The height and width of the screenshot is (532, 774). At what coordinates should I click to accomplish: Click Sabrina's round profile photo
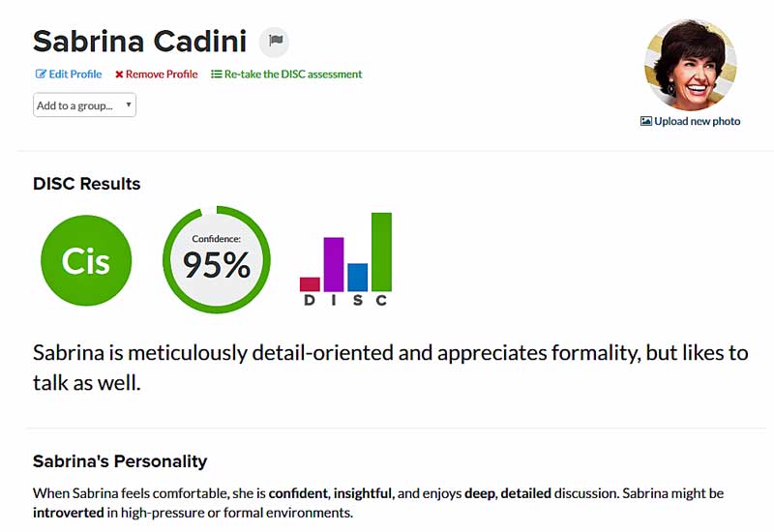691,65
